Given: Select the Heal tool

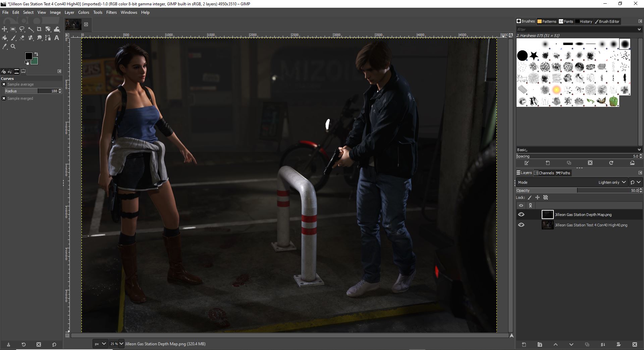Looking at the screenshot, I should [x=31, y=38].
